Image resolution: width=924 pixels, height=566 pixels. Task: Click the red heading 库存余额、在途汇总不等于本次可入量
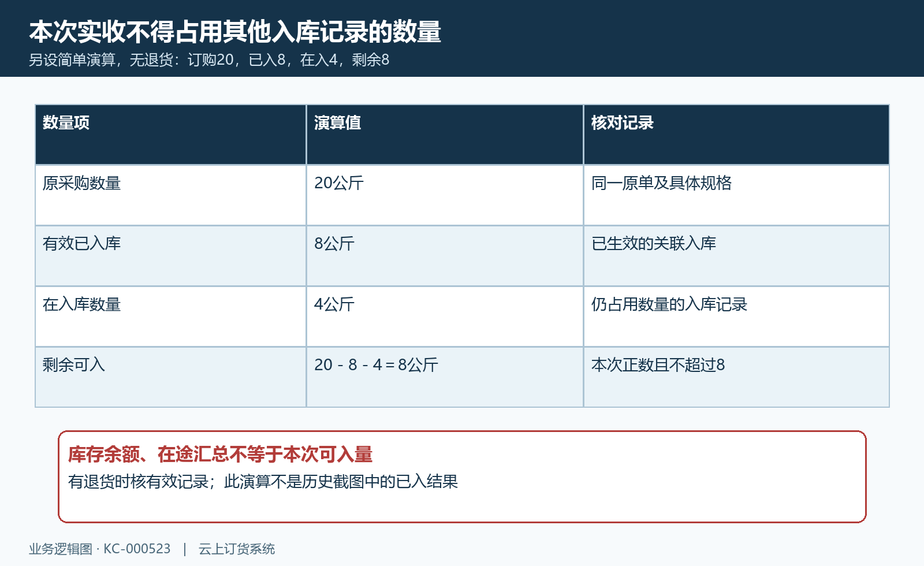tap(220, 455)
